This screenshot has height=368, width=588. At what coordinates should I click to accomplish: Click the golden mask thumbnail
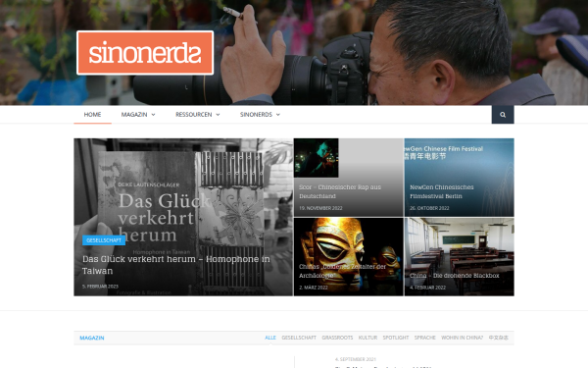coord(348,256)
